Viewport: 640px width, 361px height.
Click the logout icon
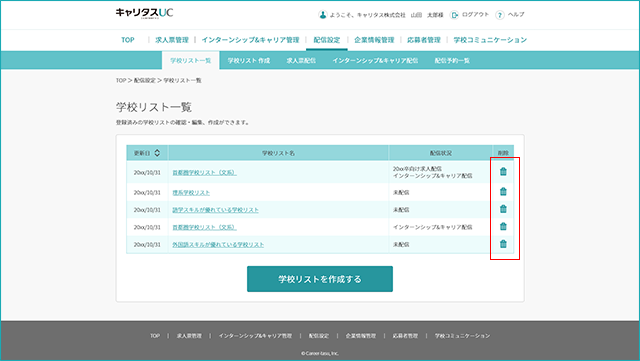point(454,15)
